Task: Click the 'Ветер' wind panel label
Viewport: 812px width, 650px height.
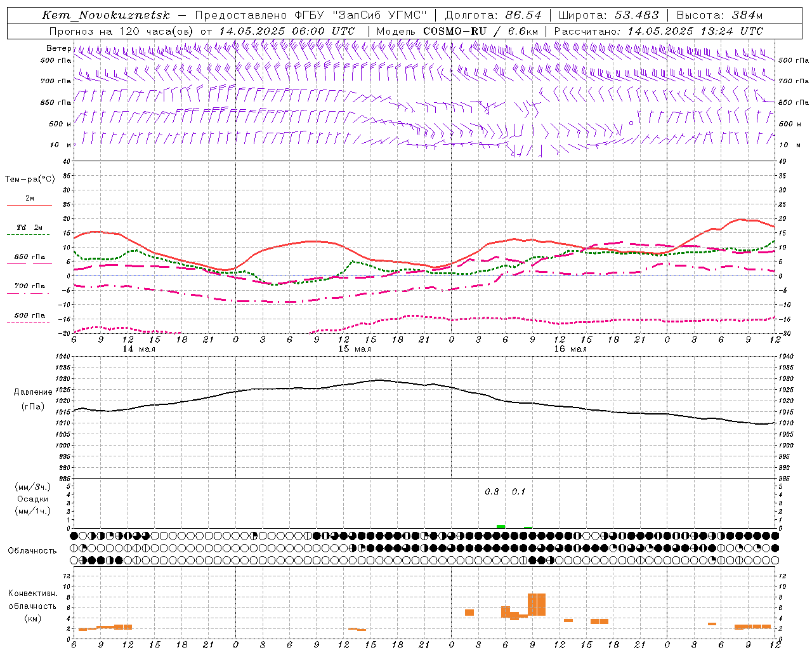Action: [58, 48]
